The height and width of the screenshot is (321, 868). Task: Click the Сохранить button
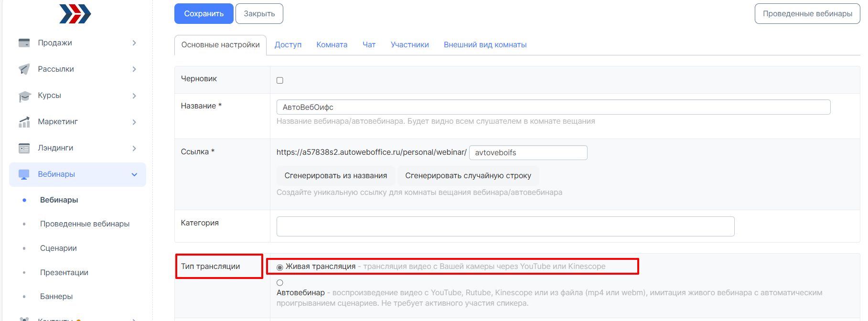[x=204, y=14]
